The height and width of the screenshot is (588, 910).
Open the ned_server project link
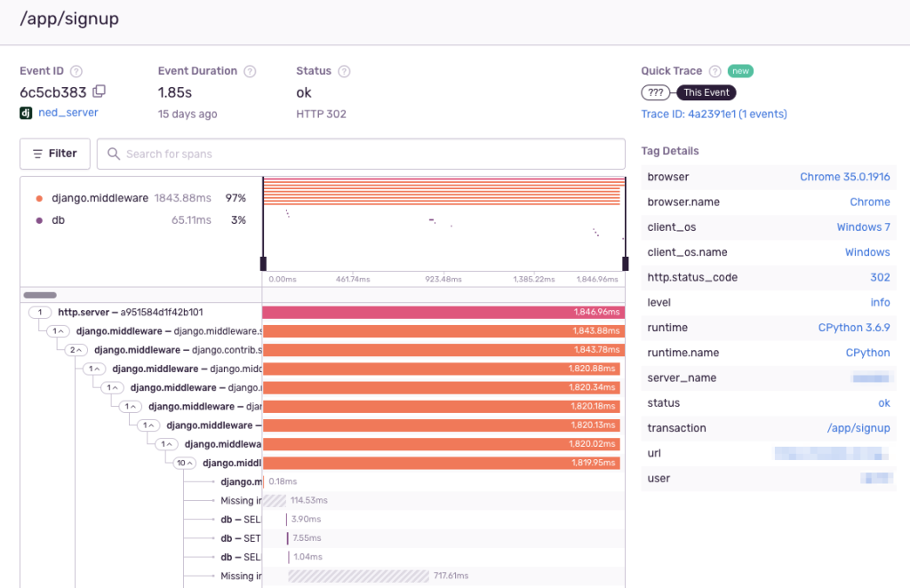coord(68,113)
